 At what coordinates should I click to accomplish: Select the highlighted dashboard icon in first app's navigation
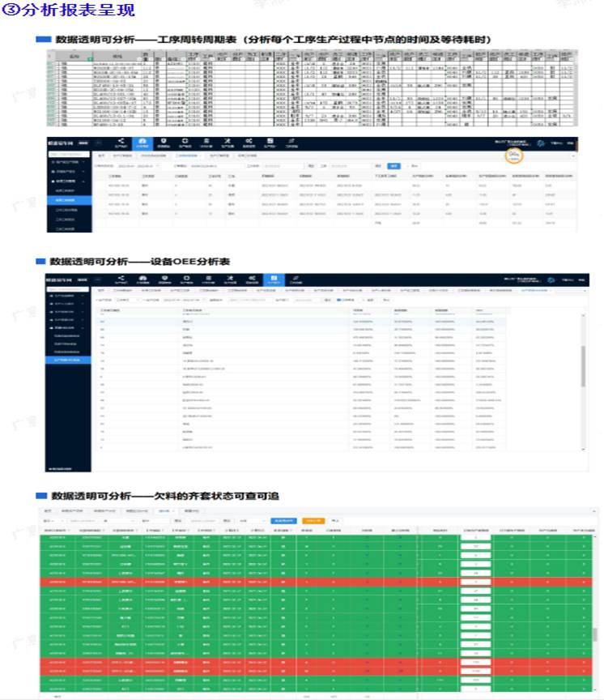(x=142, y=143)
